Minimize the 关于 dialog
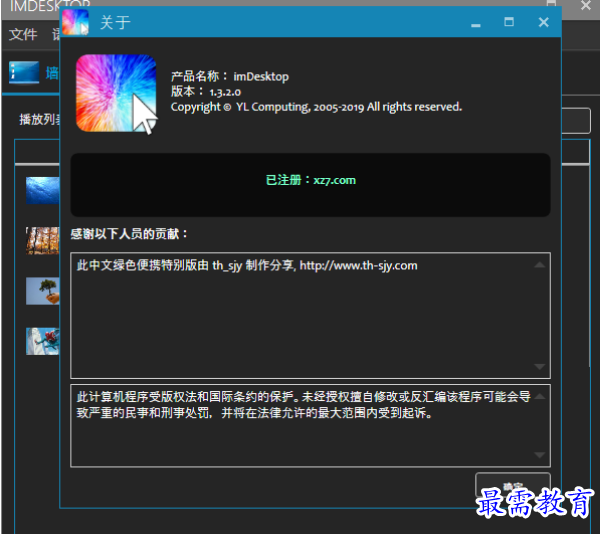600x534 pixels. point(476,24)
